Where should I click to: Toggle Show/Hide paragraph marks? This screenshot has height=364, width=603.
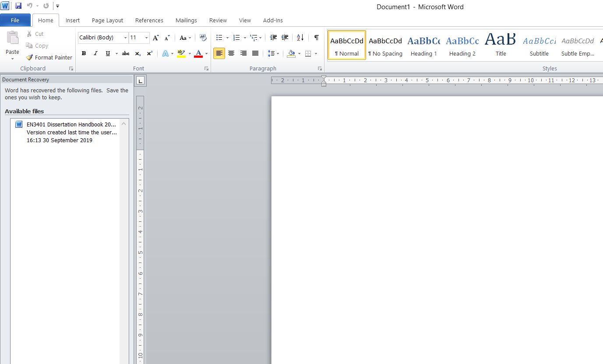pyautogui.click(x=316, y=38)
